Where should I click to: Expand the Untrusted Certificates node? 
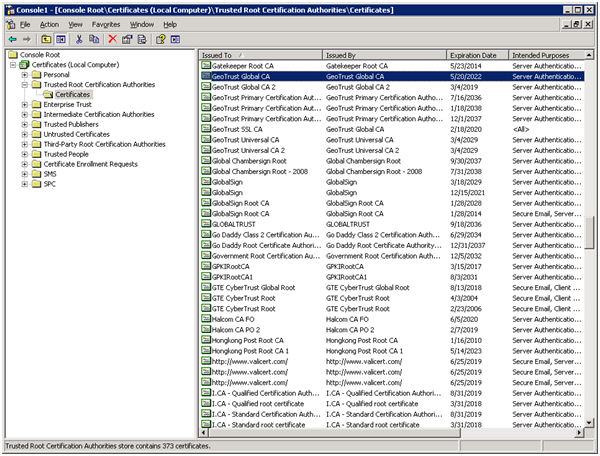pyautogui.click(x=24, y=134)
